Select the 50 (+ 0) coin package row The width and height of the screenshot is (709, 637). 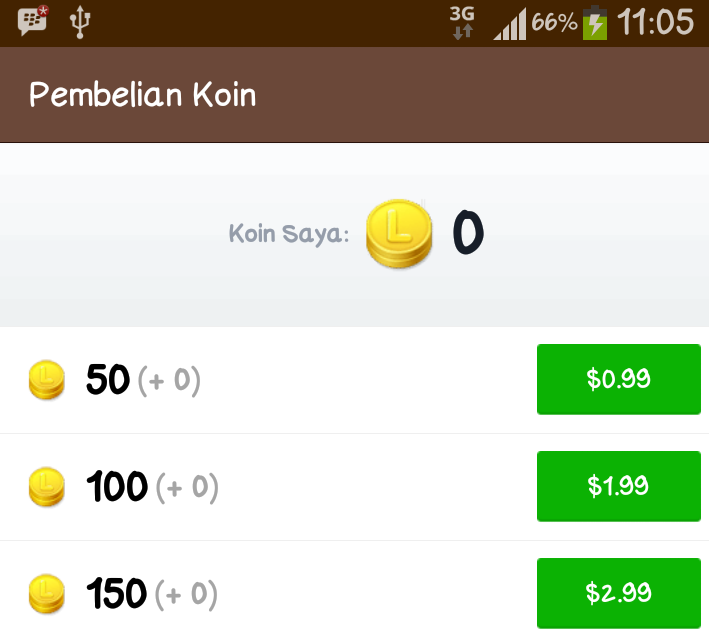coord(354,380)
